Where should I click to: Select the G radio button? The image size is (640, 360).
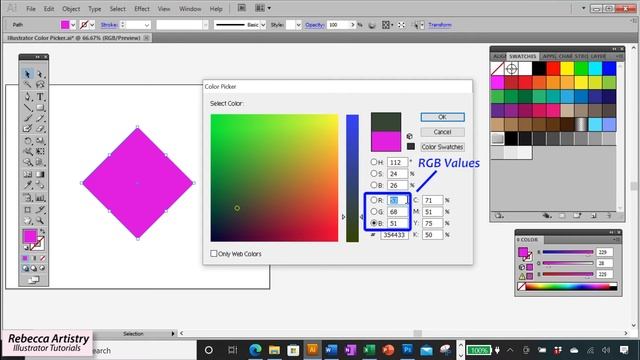[373, 211]
